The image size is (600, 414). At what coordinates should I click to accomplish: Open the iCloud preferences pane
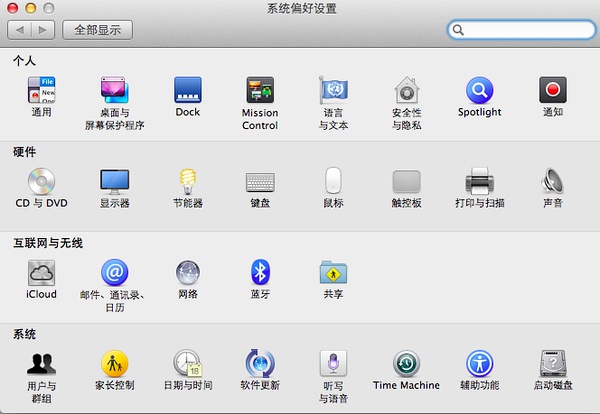(x=41, y=272)
